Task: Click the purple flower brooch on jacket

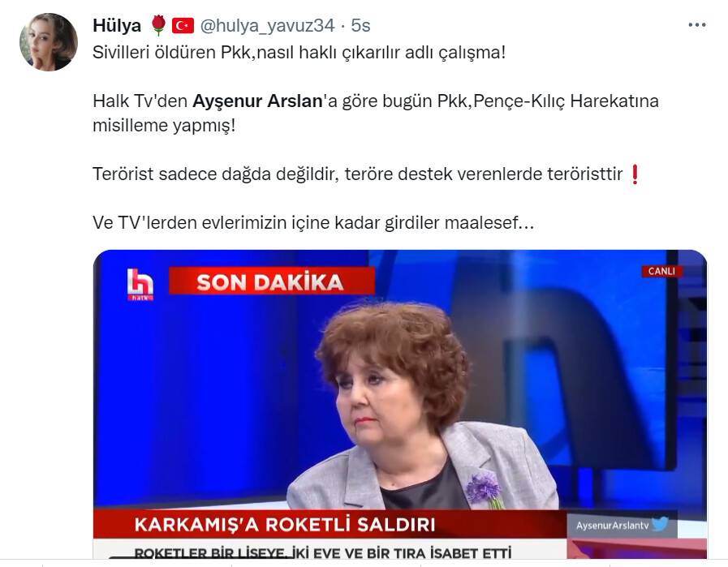Action: 485,488
